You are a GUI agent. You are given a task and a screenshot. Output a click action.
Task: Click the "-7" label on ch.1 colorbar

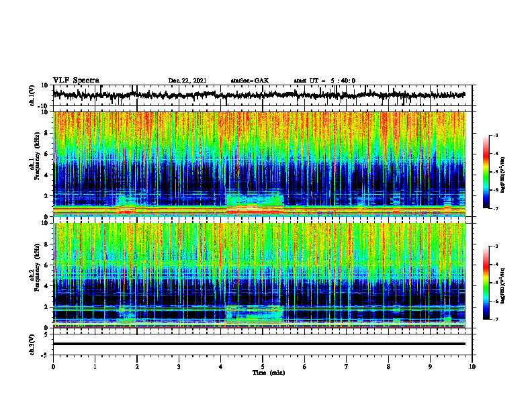(x=495, y=208)
